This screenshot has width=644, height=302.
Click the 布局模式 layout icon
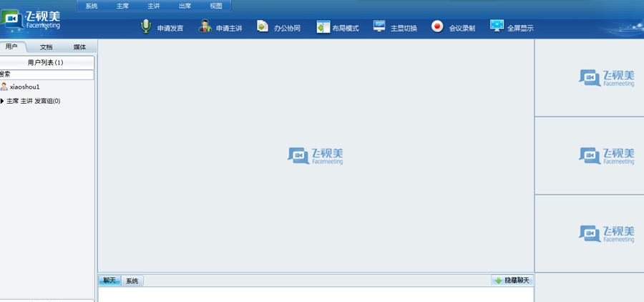pyautogui.click(x=323, y=27)
